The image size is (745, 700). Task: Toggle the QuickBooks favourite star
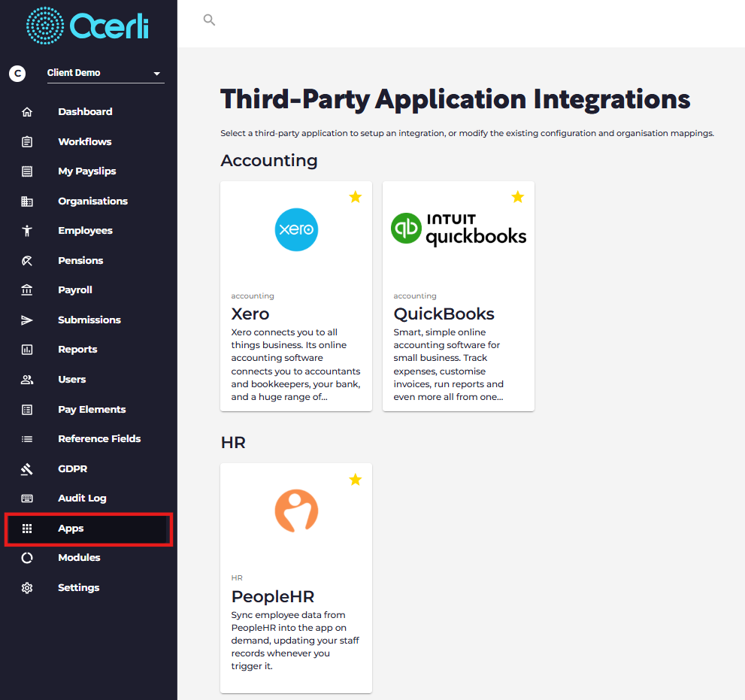tap(518, 197)
